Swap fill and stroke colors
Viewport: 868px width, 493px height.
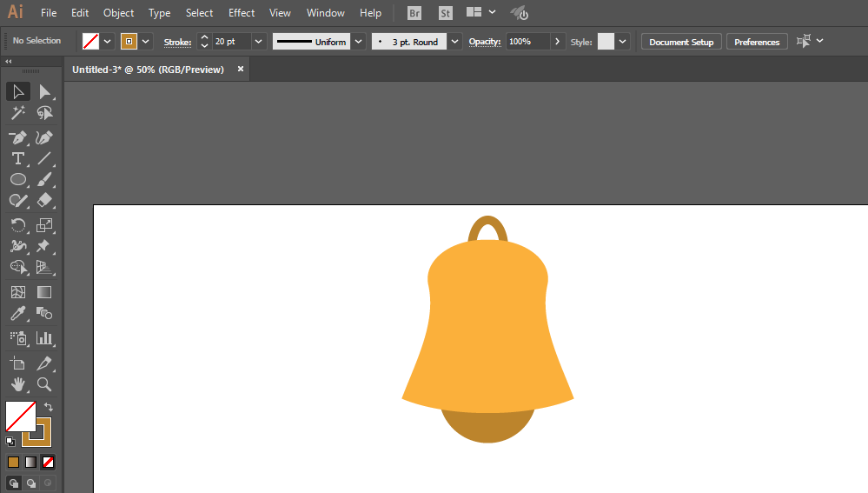tap(49, 407)
